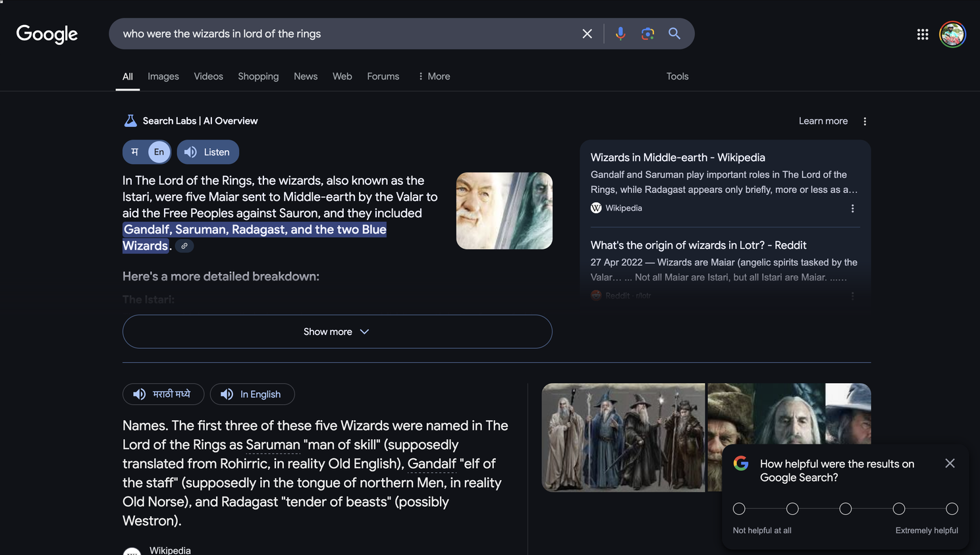Image resolution: width=980 pixels, height=555 pixels.
Task: Switch to Web tab
Action: point(342,76)
